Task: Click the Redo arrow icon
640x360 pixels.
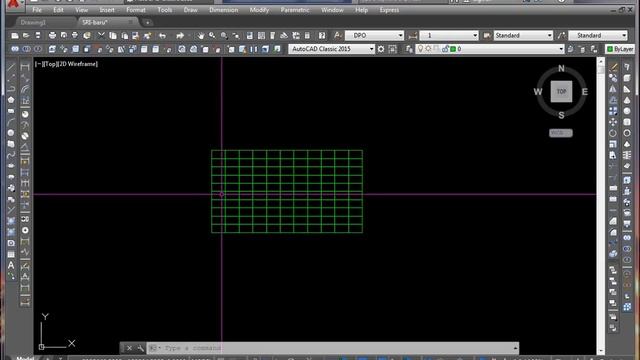Action: (x=180, y=36)
